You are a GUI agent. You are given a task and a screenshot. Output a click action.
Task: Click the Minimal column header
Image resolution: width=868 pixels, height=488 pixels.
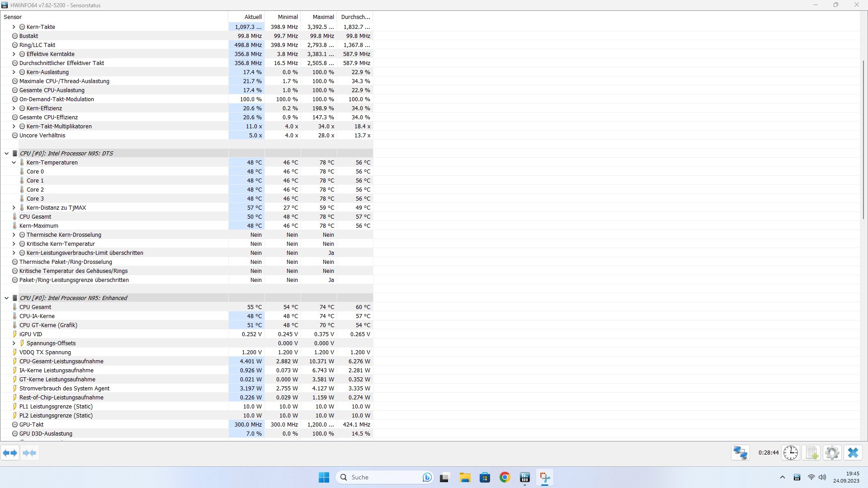tap(283, 17)
